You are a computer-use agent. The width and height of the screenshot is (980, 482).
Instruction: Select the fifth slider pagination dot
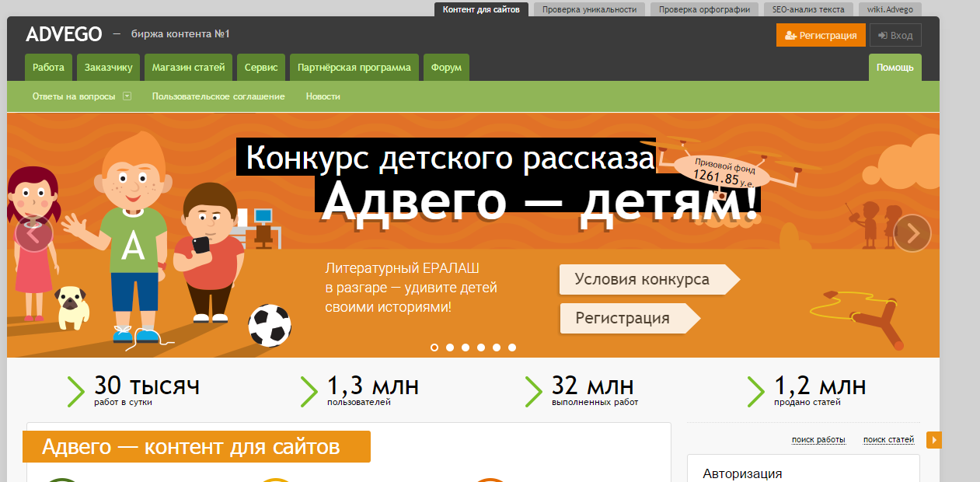point(497,348)
